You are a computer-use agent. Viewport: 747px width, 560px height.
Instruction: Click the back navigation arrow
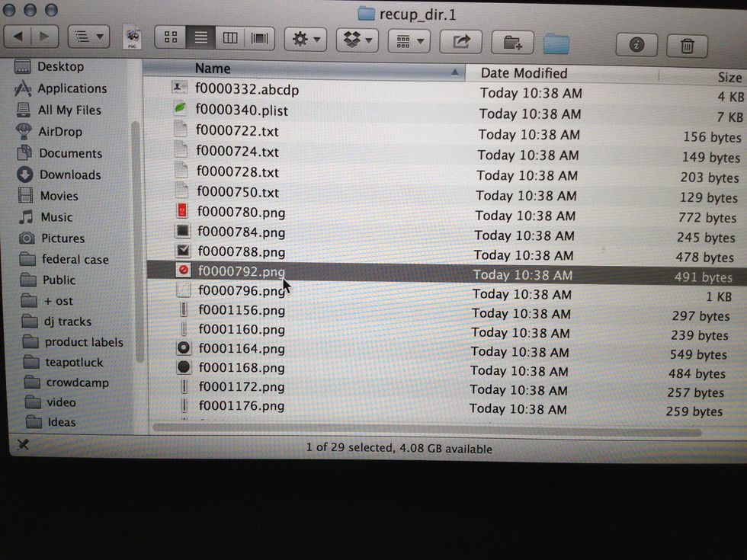19,36
